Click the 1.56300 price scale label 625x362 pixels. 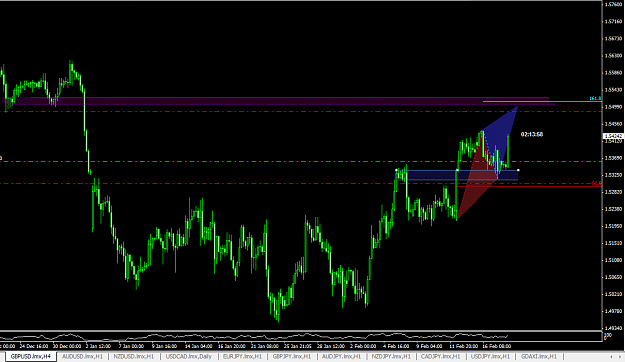coord(613,56)
